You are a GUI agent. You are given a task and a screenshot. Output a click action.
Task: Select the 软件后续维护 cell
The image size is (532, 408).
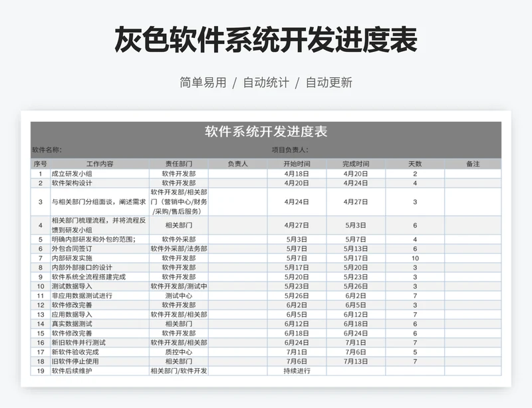[100, 371]
